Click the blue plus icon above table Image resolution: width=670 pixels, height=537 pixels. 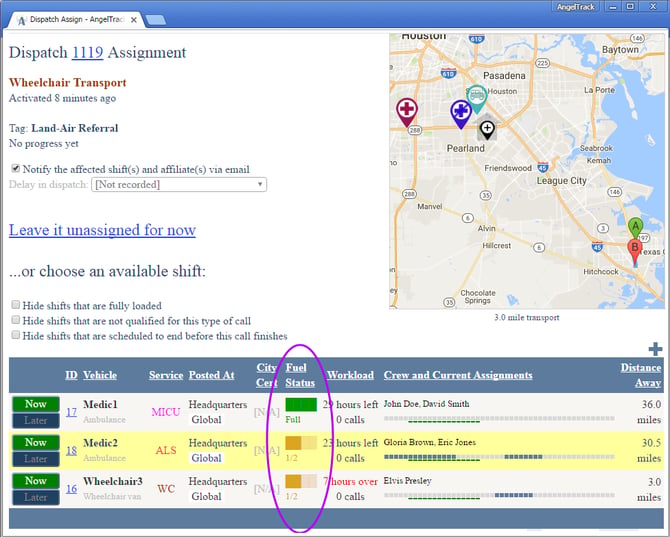coord(655,349)
